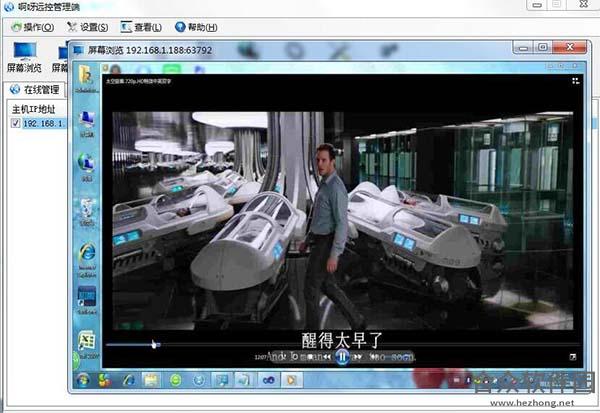Viewport: 600px width, 413px height.
Task: Open the 设置(S) menu
Action: coord(88,27)
